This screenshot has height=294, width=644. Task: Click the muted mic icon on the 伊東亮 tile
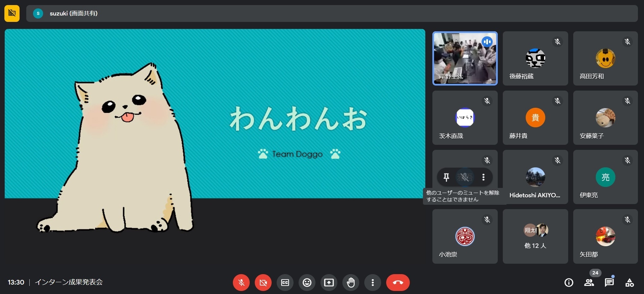click(627, 160)
